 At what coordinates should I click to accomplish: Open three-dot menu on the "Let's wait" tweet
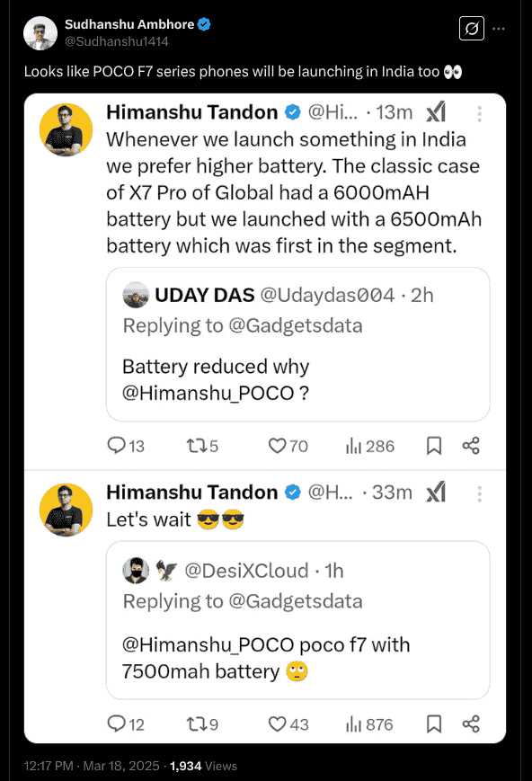point(479,492)
